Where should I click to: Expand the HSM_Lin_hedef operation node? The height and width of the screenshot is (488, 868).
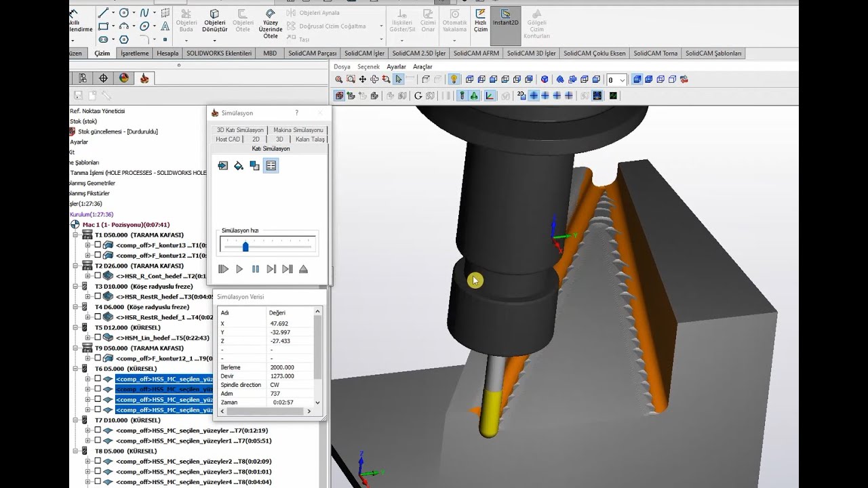[87, 338]
